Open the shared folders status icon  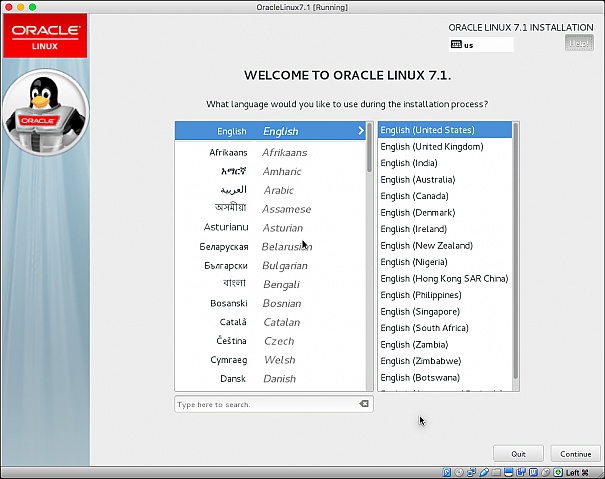tap(496, 472)
